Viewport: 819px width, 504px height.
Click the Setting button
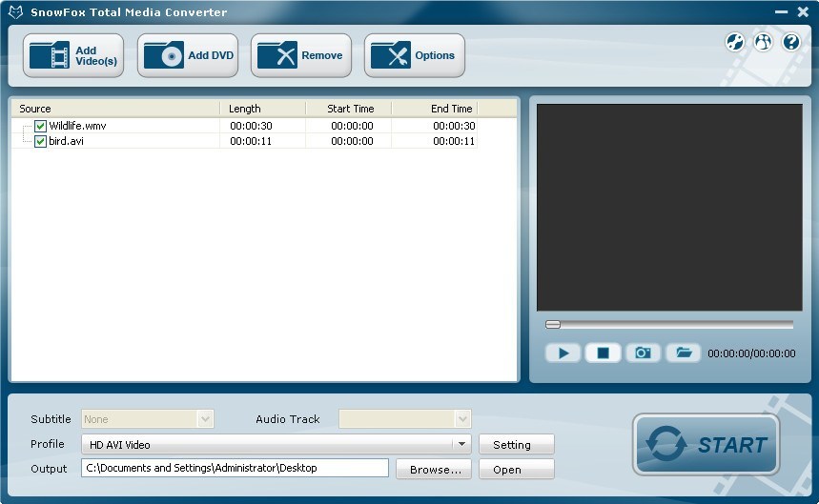coord(516,445)
